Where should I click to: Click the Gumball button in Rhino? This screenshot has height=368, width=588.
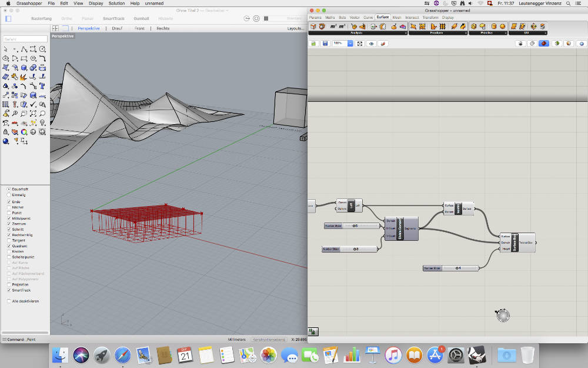(x=141, y=18)
